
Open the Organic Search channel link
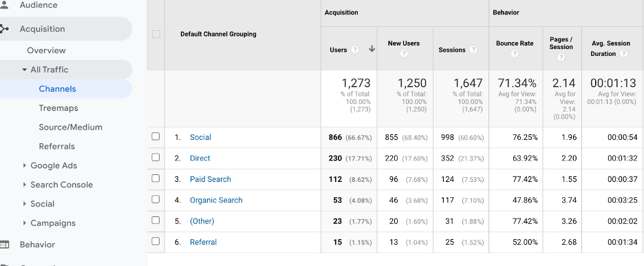click(216, 201)
